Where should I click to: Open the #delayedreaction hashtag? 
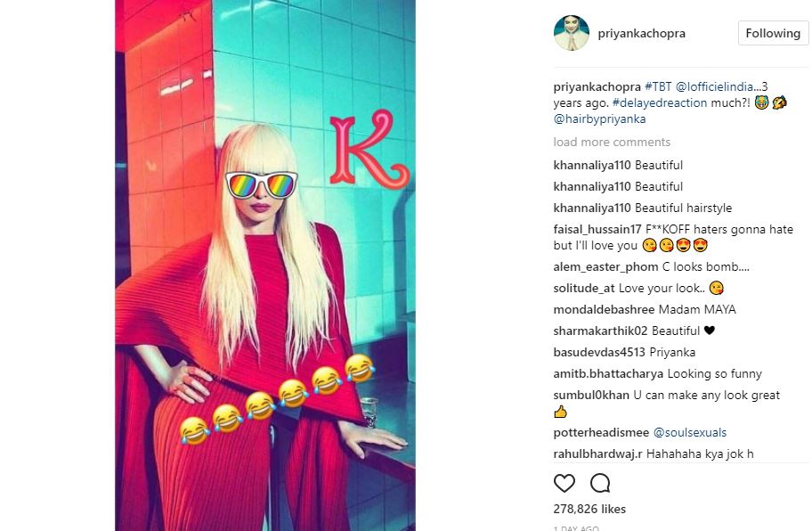pos(659,102)
